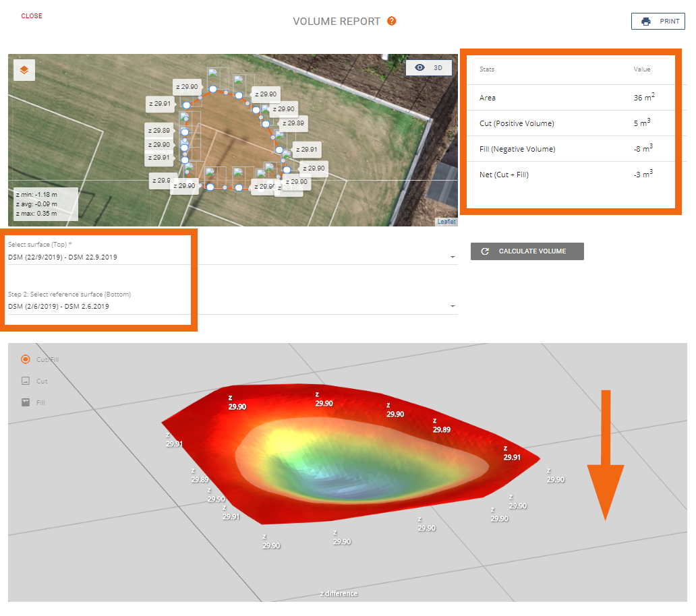Click the Stats column header
This screenshot has width=696, height=616.
pos(487,69)
